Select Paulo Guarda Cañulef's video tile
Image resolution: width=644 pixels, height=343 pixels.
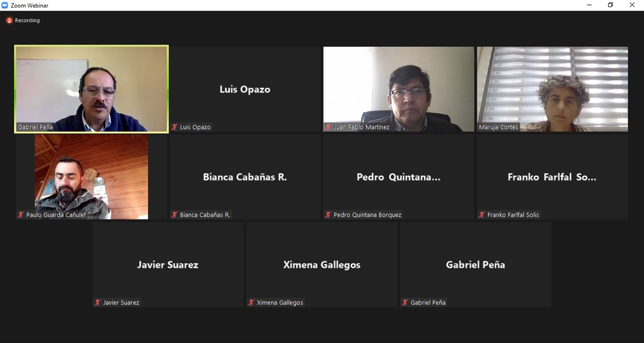click(x=91, y=177)
